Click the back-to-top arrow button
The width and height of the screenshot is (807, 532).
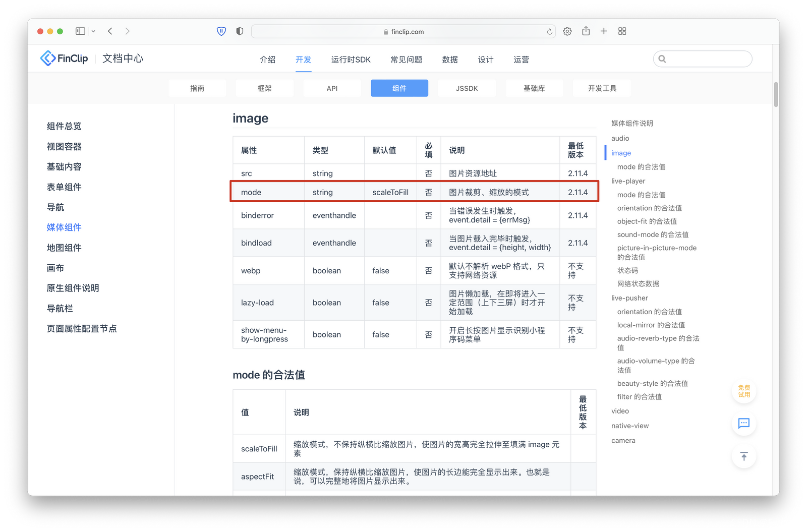[x=743, y=456]
